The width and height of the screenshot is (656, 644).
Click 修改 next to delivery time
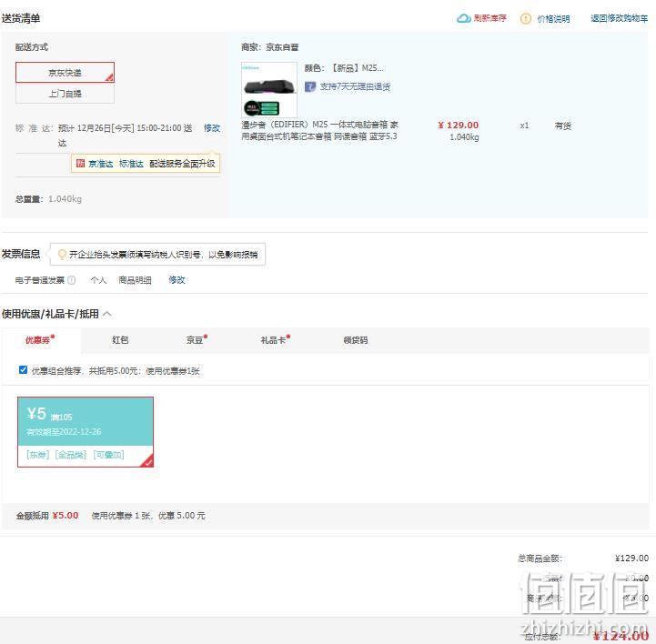click(212, 128)
